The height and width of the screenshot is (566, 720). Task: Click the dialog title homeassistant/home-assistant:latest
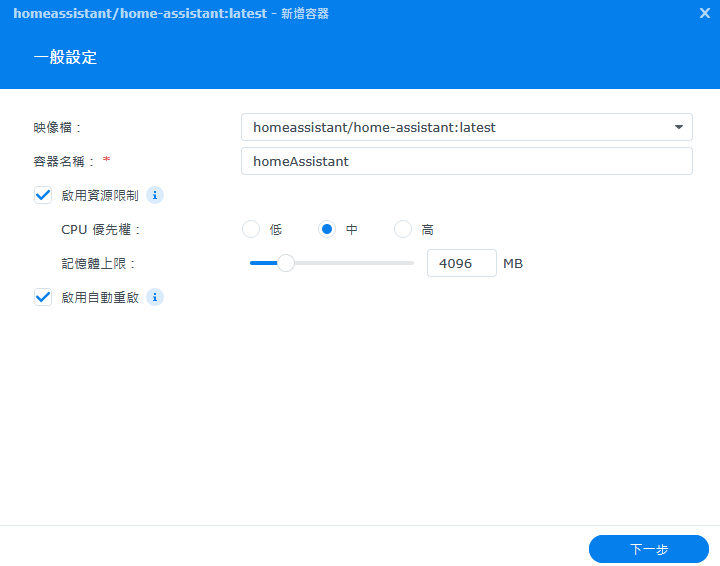point(140,14)
